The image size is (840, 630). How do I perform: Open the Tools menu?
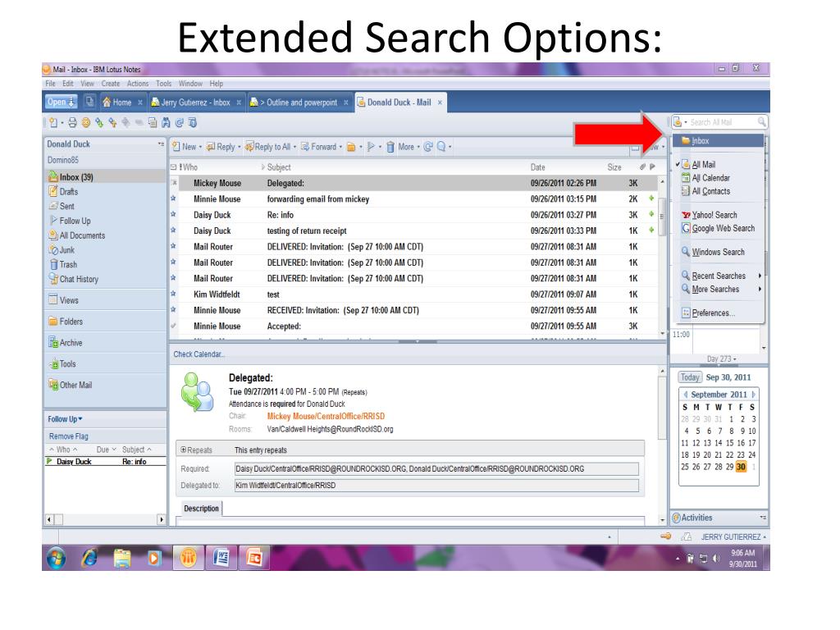click(164, 84)
